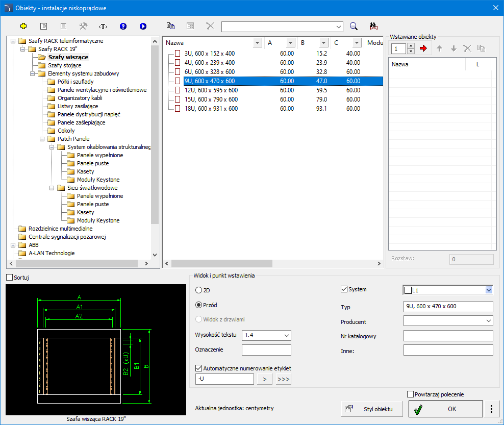Open the L1 layer color dropdown
Viewport: 504px width, 425px height.
point(489,290)
